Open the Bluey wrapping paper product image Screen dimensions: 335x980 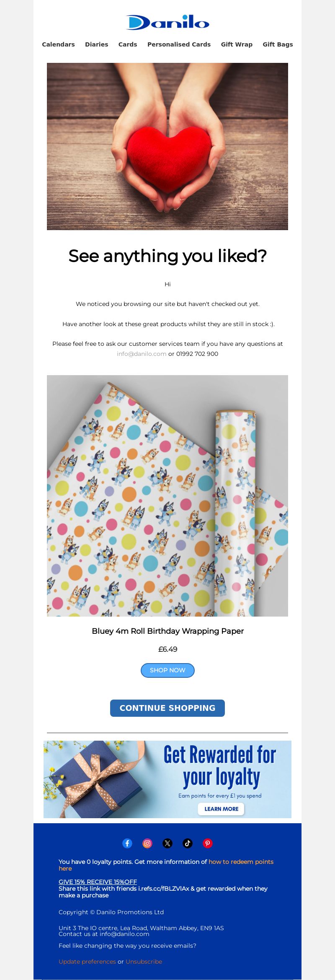point(167,496)
